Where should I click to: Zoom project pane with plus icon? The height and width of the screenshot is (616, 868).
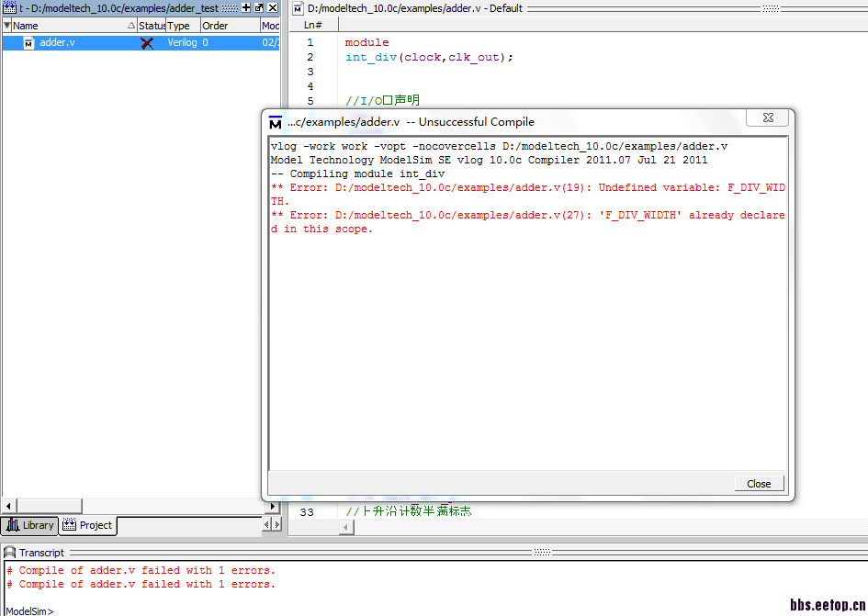point(246,7)
